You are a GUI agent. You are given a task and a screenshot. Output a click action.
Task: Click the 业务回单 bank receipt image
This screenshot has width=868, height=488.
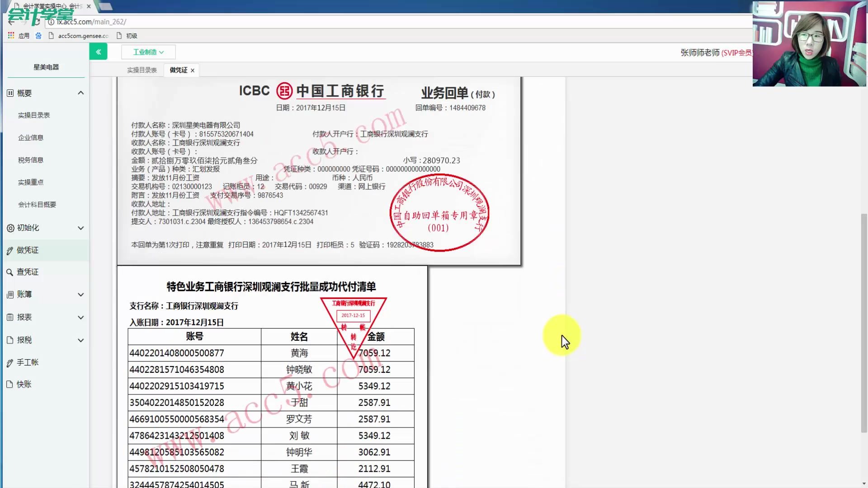pos(319,171)
